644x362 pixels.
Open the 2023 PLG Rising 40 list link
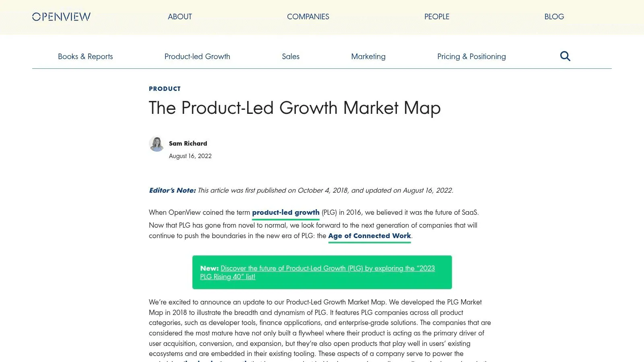318,272
